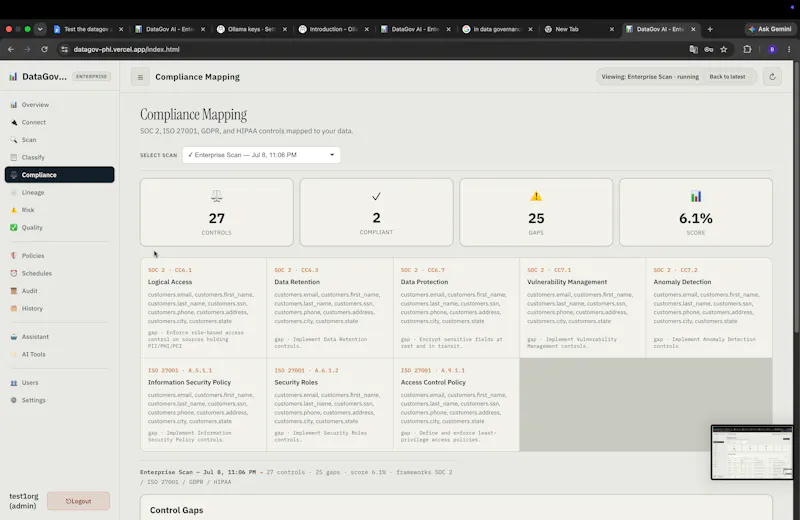Click the Information Security Policy card title
The width and height of the screenshot is (800, 520).
(189, 382)
